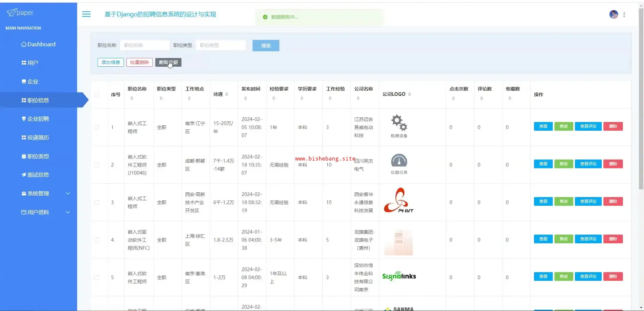Tick the checkbox for row 3
The height and width of the screenshot is (311, 644).
click(97, 202)
